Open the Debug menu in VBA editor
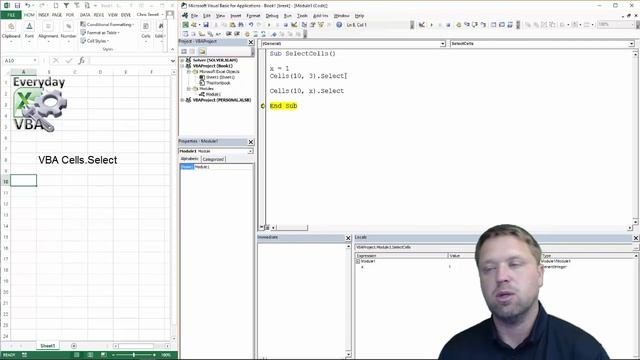Viewport: 640px width, 360px height. click(272, 16)
